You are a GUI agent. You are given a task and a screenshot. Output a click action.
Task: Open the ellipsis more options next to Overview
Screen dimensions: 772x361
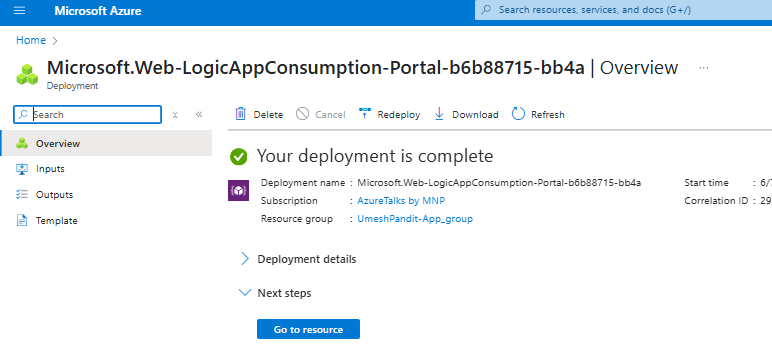click(x=704, y=67)
